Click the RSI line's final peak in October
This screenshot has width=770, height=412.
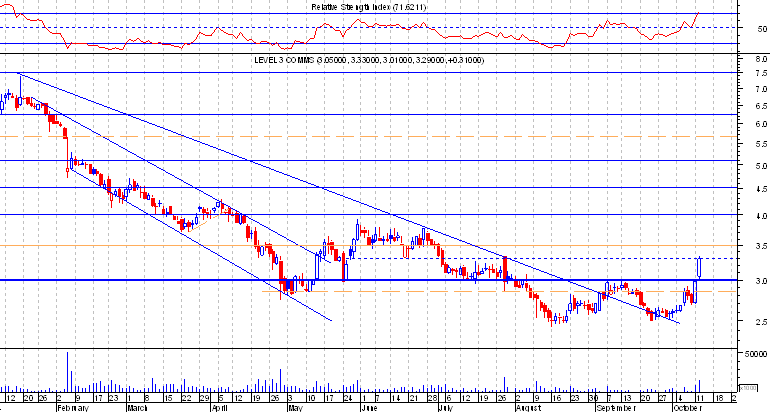tap(698, 13)
